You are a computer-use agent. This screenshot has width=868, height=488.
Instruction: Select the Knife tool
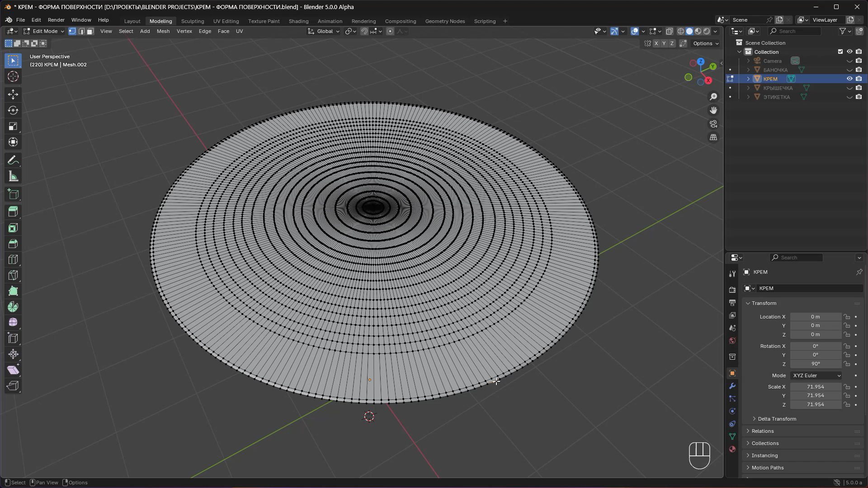(13, 275)
